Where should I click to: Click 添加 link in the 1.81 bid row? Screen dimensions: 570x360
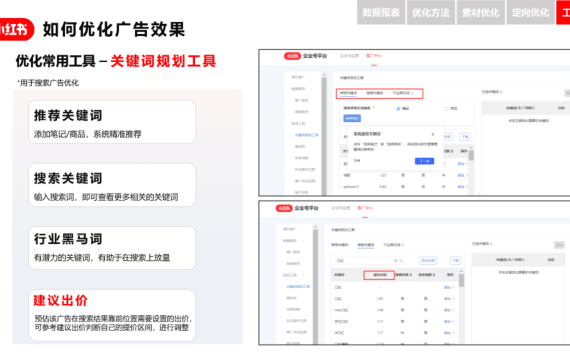click(x=448, y=299)
